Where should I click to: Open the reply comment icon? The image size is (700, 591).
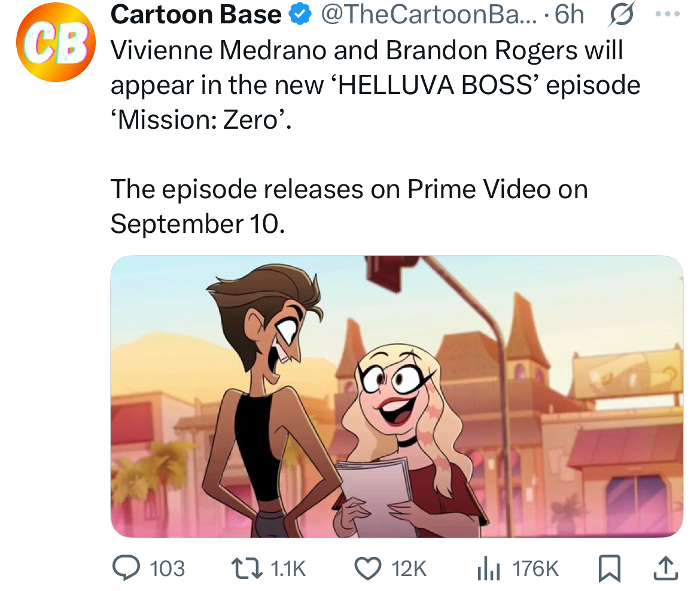point(126,568)
